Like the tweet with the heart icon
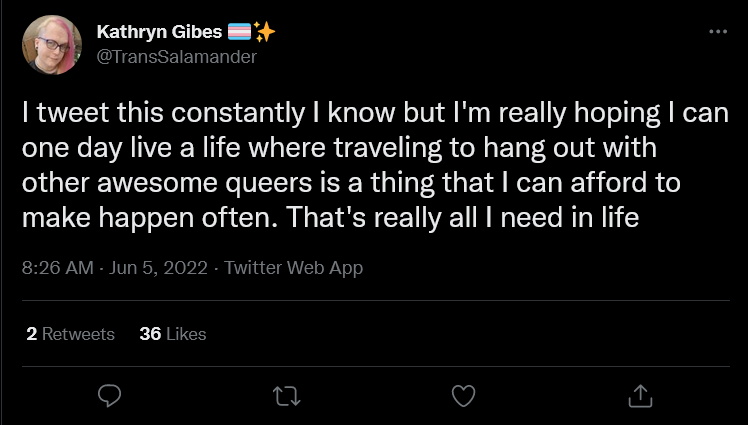This screenshot has height=425, width=748. pos(463,396)
